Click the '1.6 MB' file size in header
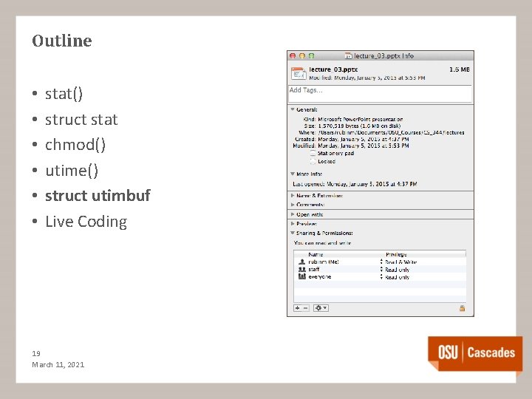Screen dimensions: 532x399 pyautogui.click(x=460, y=69)
